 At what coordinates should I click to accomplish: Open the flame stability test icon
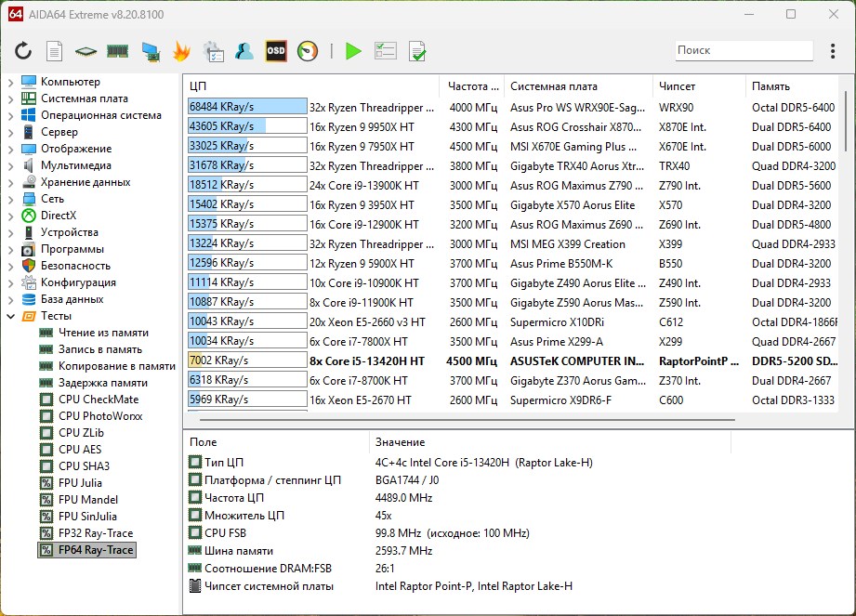[x=181, y=51]
